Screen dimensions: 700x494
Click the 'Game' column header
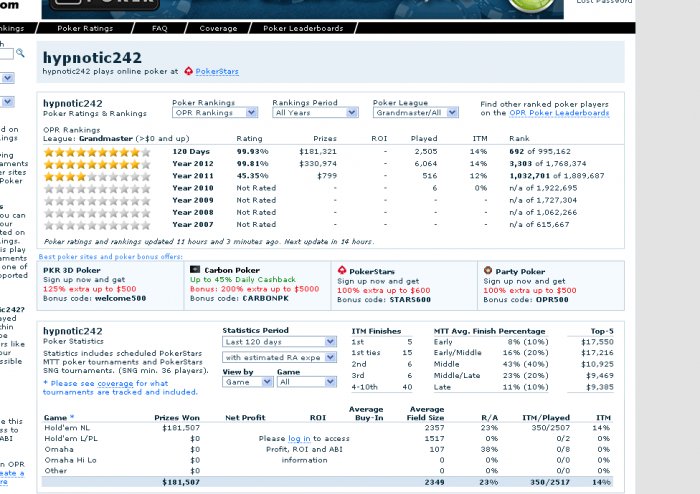point(55,418)
